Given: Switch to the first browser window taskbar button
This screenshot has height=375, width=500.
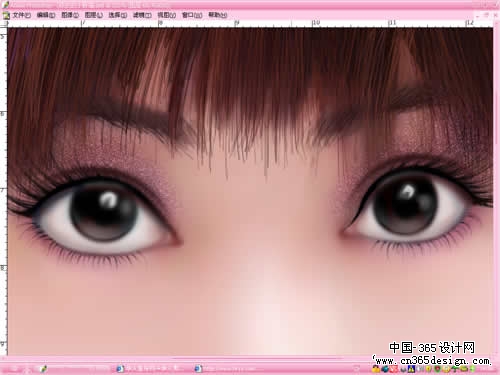Looking at the screenshot, I should pos(152,369).
